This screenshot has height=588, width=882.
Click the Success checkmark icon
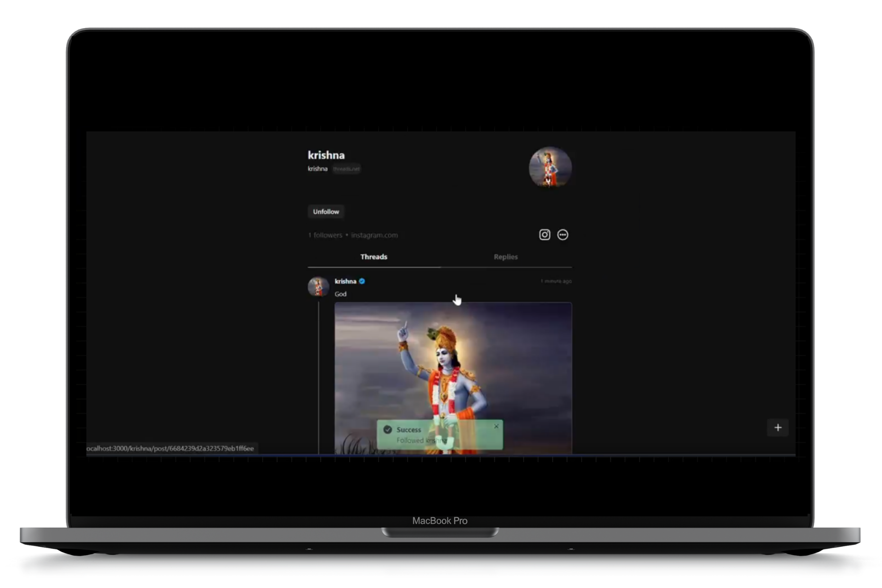[x=387, y=430]
